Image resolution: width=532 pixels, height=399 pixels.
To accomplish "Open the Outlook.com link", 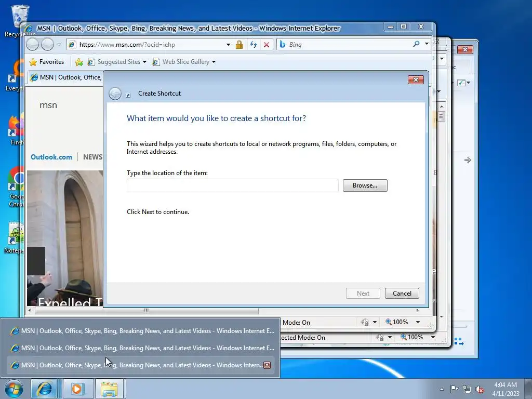I will pyautogui.click(x=51, y=157).
